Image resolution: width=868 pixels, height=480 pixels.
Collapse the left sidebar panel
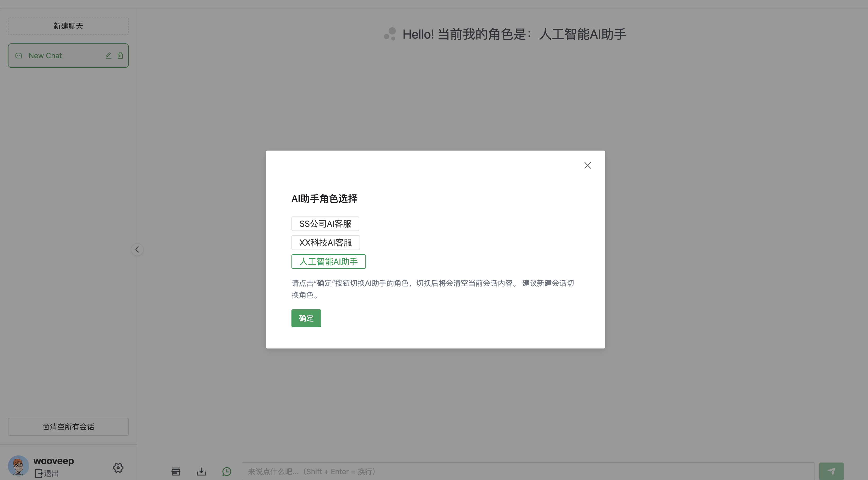point(137,249)
